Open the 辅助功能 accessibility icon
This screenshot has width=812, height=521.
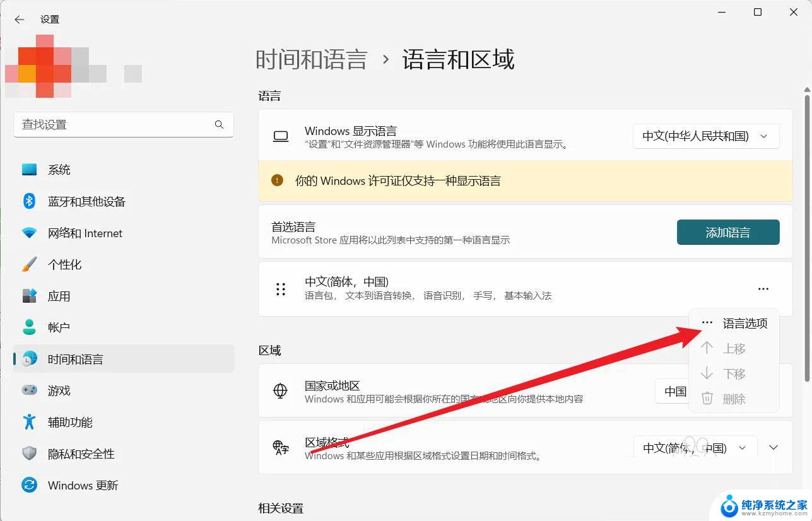tap(30, 422)
